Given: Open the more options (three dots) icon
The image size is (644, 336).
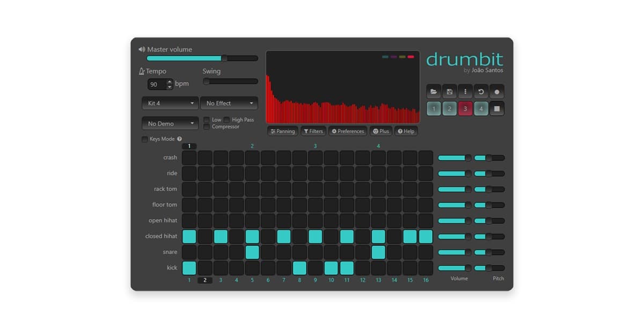Looking at the screenshot, I should 465,92.
